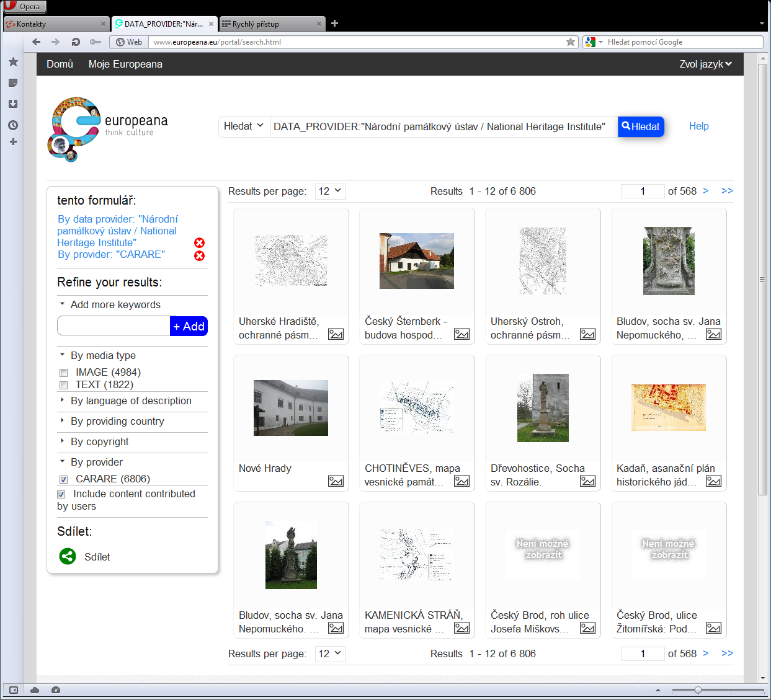Viewport: 771px width, 700px height.
Task: Open the Hledat search-type dropdown
Action: tap(244, 126)
